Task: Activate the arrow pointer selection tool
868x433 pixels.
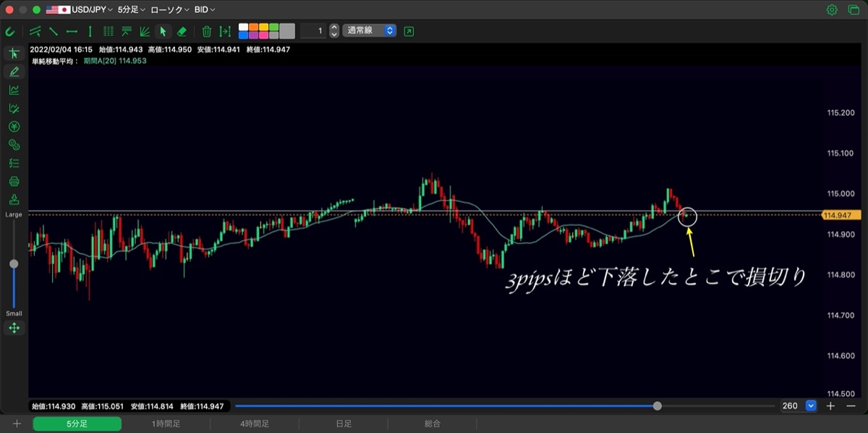Action: pos(163,31)
